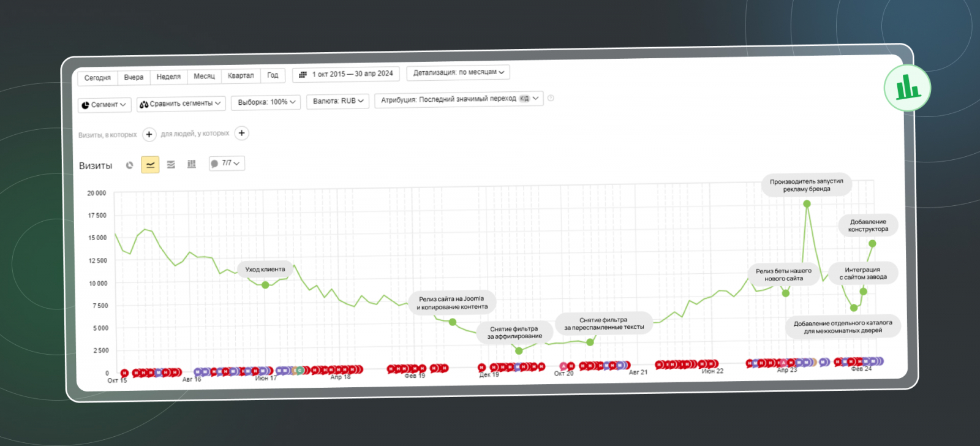980x446 pixels.
Task: Click the Уход клиента annotation label
Action: (265, 270)
